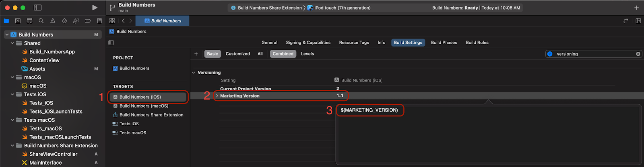
Task: Go back with the left chevron
Action: [x=123, y=21]
